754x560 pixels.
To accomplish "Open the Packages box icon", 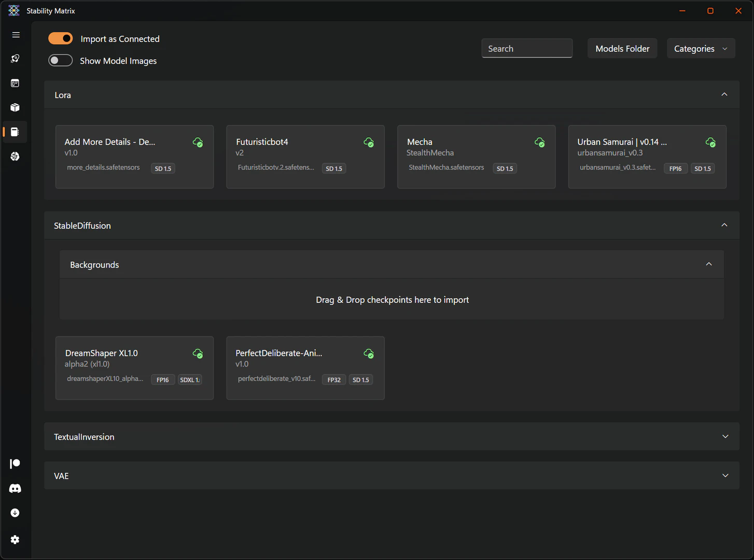I will click(x=15, y=107).
